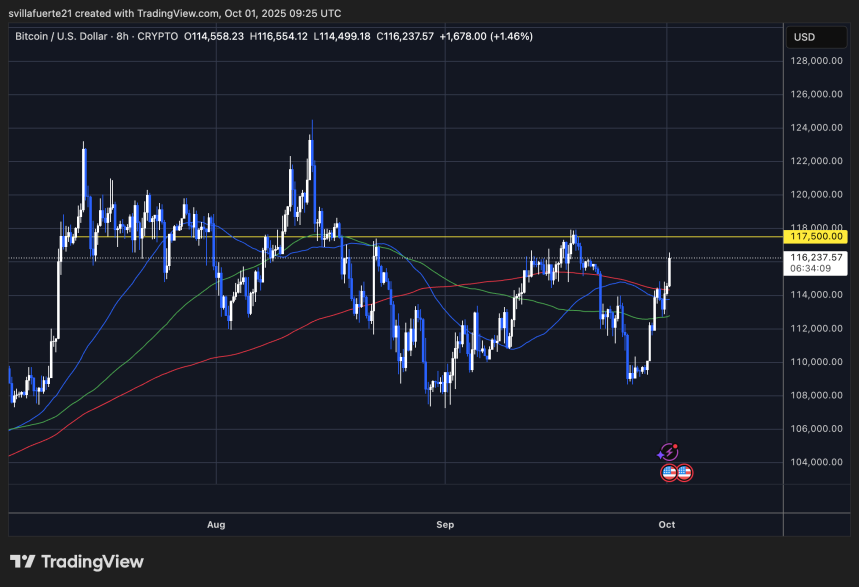Click the red notification dot on spark icon
The height and width of the screenshot is (587, 859).
(x=676, y=444)
